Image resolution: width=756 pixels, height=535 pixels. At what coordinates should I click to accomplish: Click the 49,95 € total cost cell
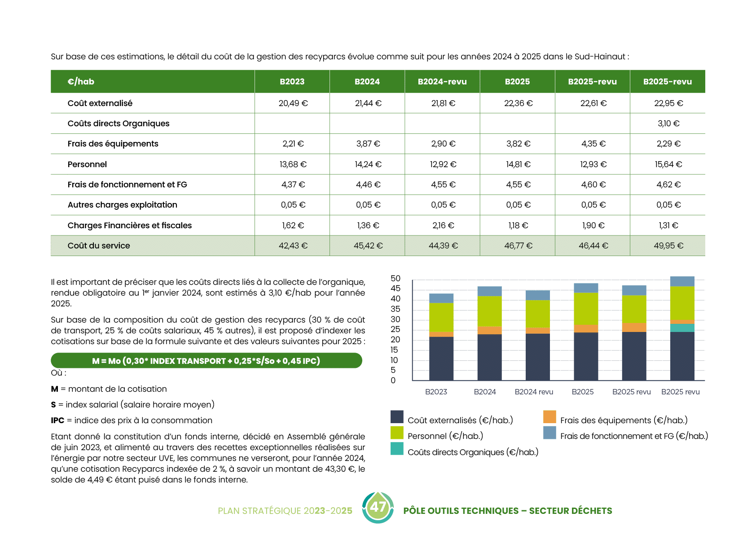(668, 246)
